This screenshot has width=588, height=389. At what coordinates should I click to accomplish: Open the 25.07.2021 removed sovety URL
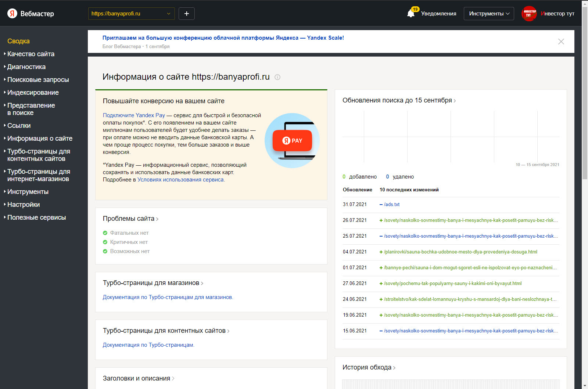471,236
